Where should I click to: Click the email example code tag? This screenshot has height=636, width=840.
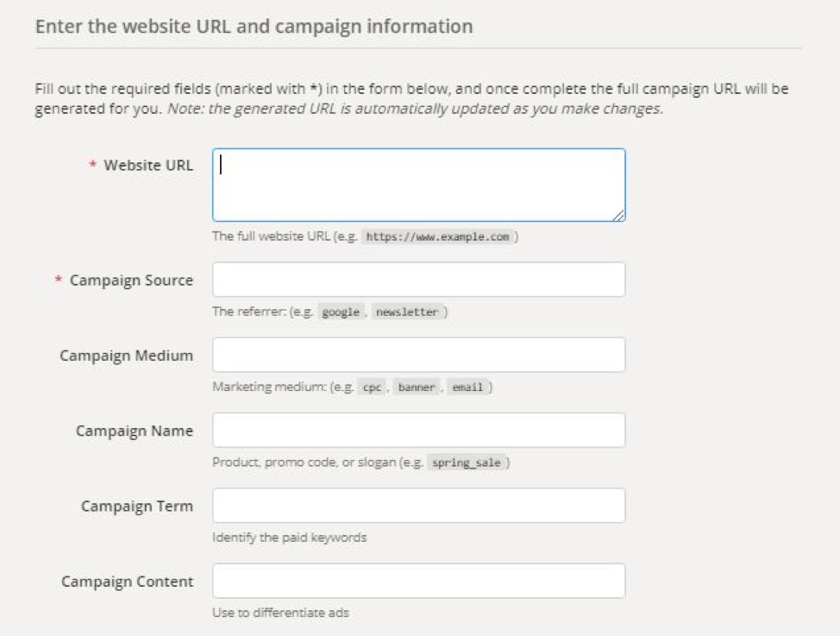pyautogui.click(x=467, y=387)
